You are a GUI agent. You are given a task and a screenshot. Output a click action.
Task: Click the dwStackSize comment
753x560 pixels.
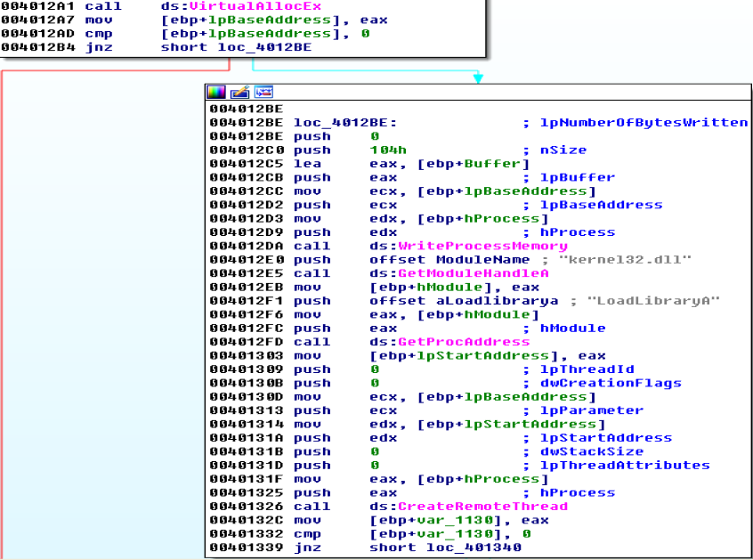coord(592,451)
